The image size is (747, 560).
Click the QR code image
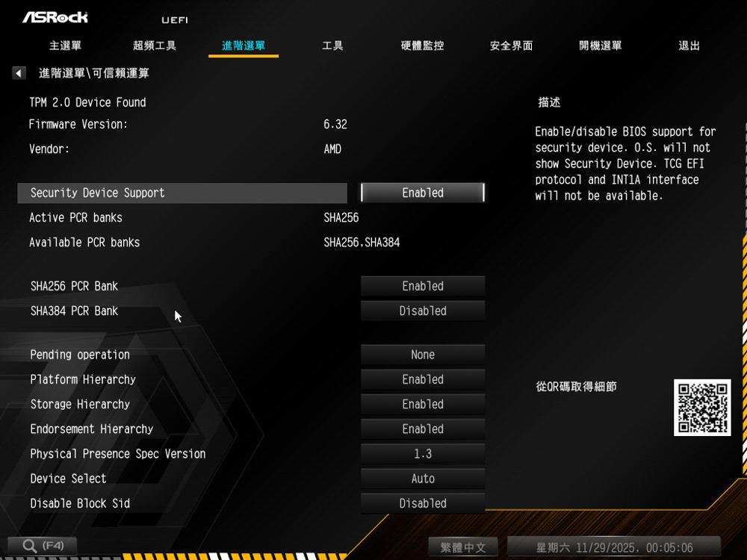point(701,408)
